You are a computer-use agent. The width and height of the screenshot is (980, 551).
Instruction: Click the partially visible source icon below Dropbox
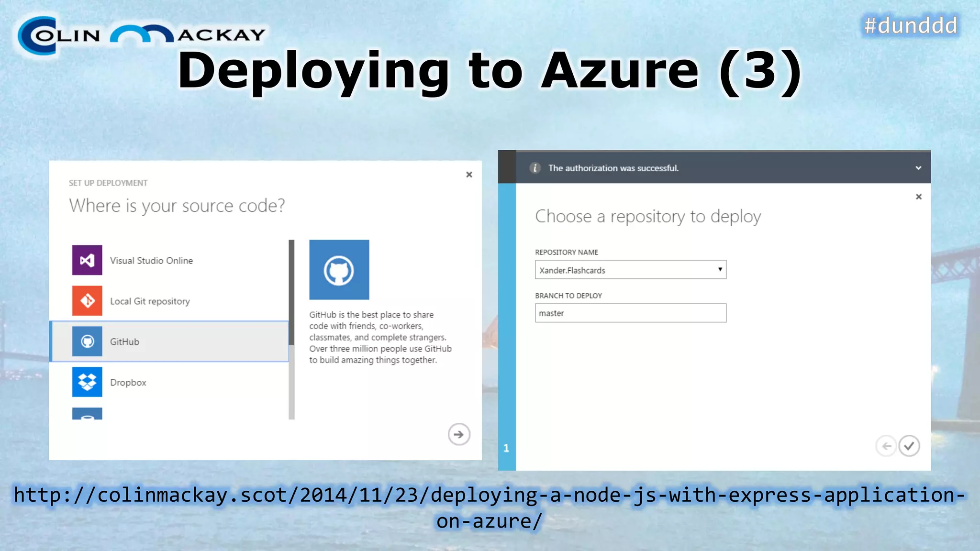point(87,414)
